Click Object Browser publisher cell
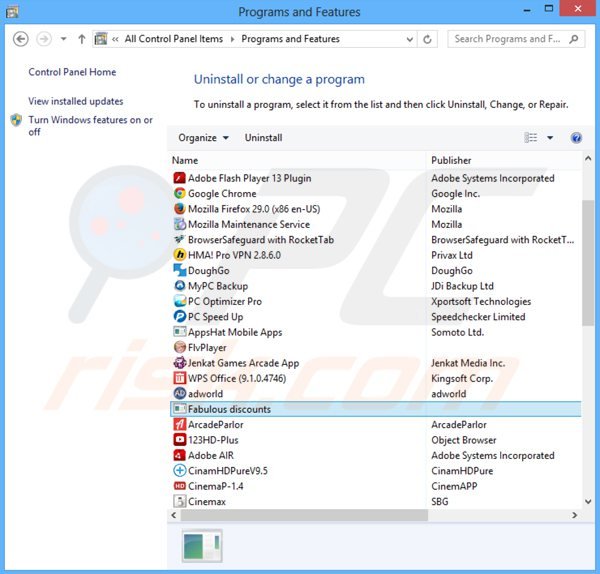Screen dimensions: 600x574 click(x=463, y=440)
